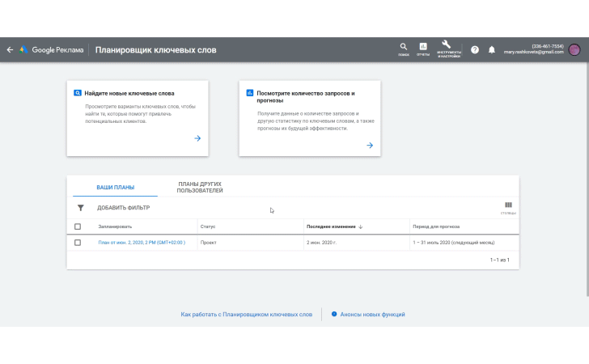The height and width of the screenshot is (364, 589).
Task: Open the reports icon
Action: (423, 49)
